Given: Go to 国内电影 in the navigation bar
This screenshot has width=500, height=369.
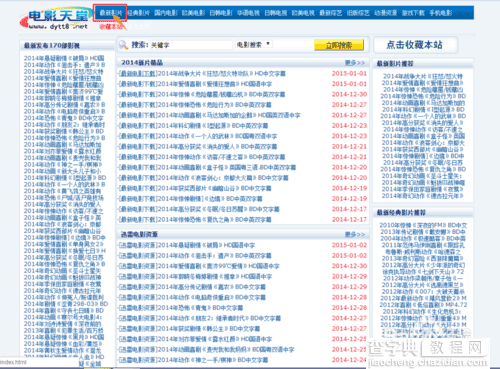Looking at the screenshot, I should click(x=166, y=13).
